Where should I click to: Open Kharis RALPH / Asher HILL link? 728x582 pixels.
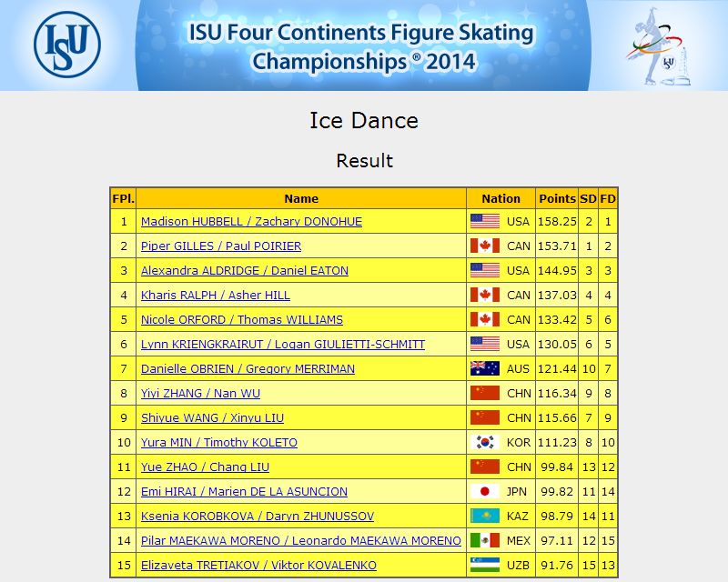click(x=216, y=296)
